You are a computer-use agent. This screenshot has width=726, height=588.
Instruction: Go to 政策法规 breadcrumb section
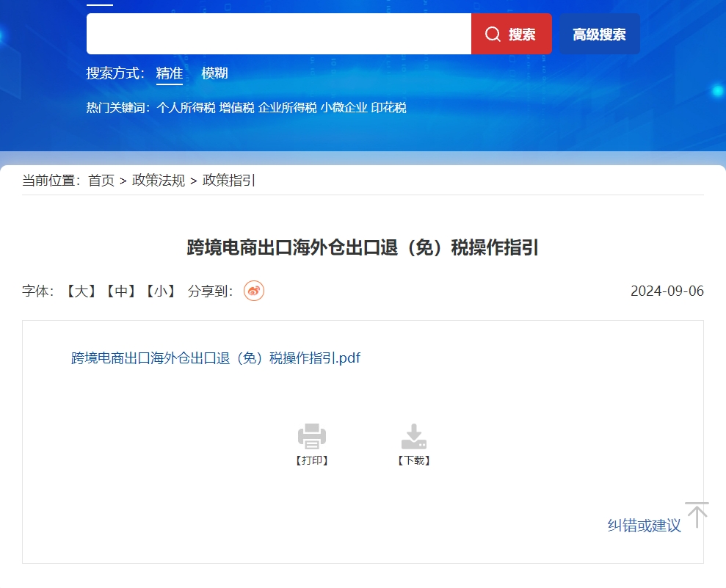tap(159, 181)
